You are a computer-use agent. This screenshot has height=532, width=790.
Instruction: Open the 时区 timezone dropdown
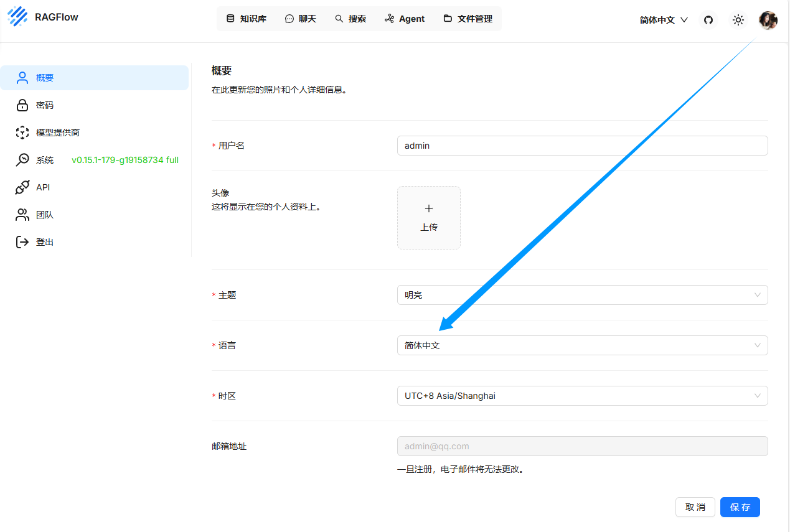[x=582, y=396]
